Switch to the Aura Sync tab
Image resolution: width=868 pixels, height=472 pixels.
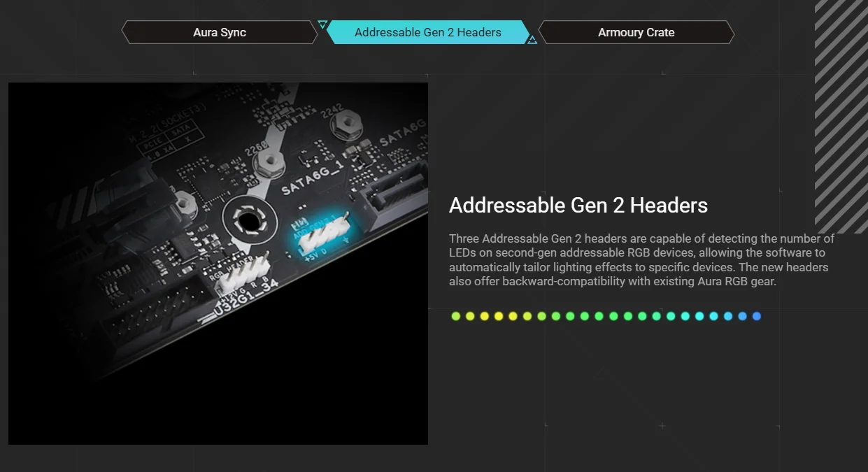click(x=220, y=32)
